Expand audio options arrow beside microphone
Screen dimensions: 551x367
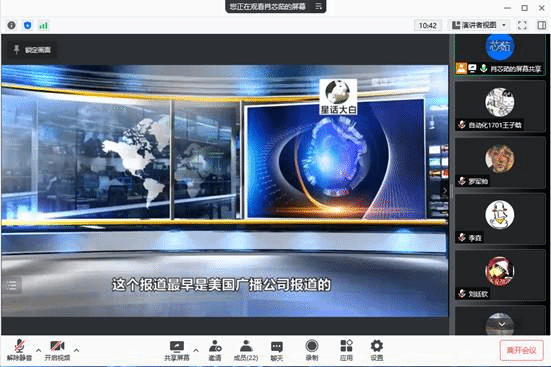[38, 350]
